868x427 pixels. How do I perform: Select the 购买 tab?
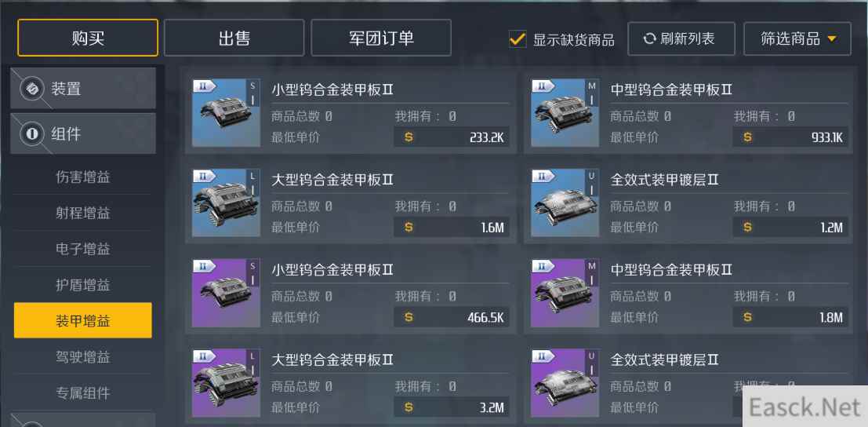[88, 38]
